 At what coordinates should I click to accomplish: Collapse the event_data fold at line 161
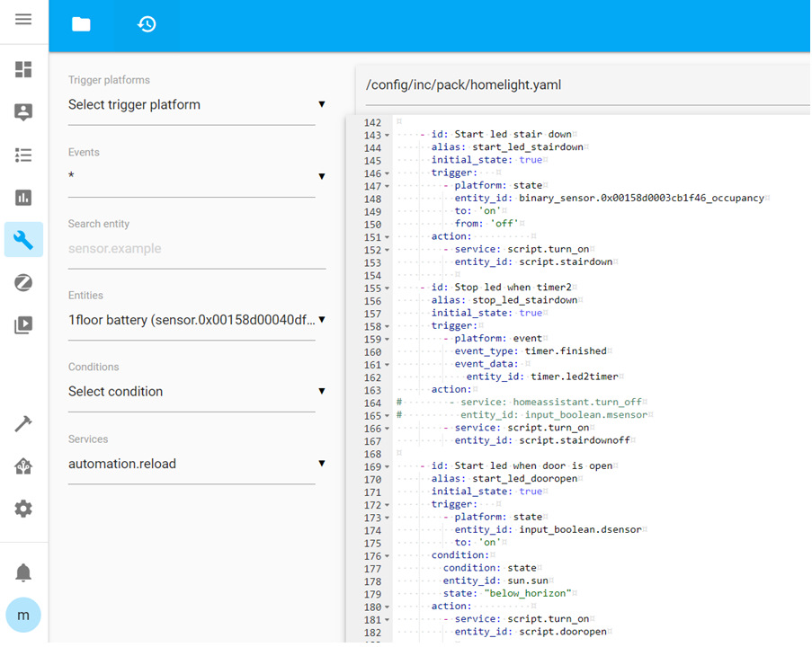pyautogui.click(x=387, y=366)
